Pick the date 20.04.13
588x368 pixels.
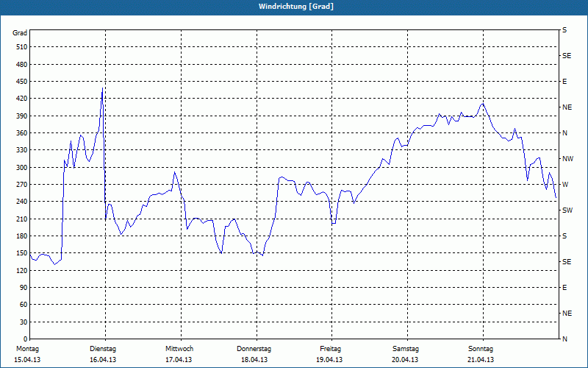click(405, 360)
